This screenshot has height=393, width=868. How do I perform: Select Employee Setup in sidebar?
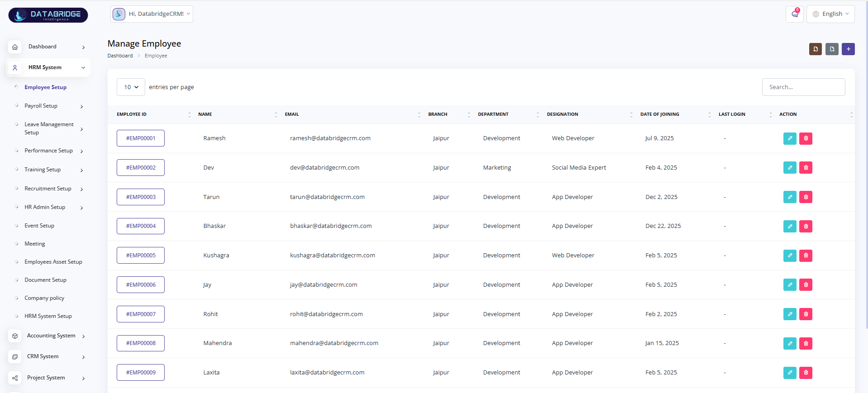click(45, 87)
